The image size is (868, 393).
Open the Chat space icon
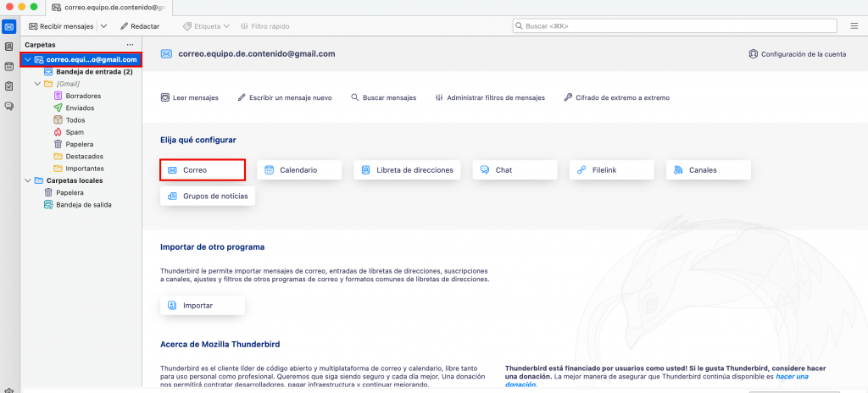click(x=8, y=106)
